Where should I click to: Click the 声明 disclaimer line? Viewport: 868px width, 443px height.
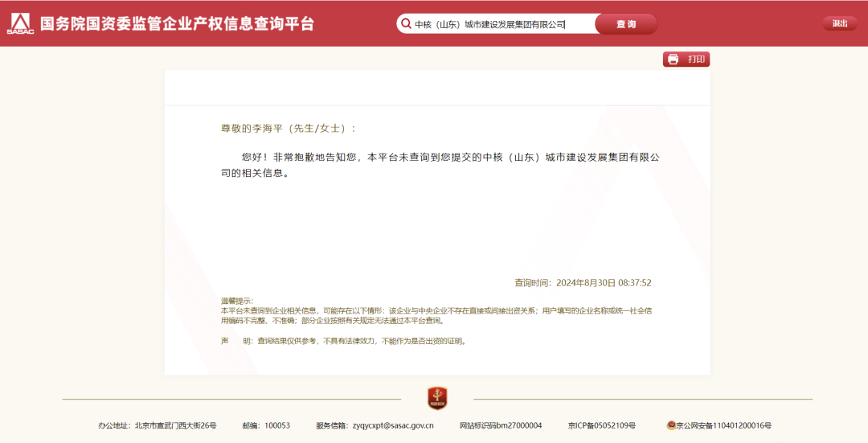coord(344,341)
